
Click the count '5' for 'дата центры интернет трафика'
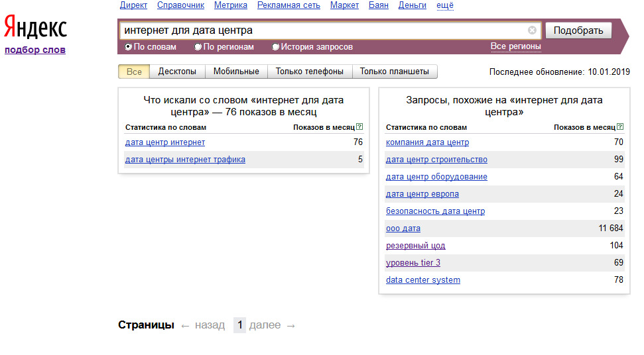pos(360,159)
